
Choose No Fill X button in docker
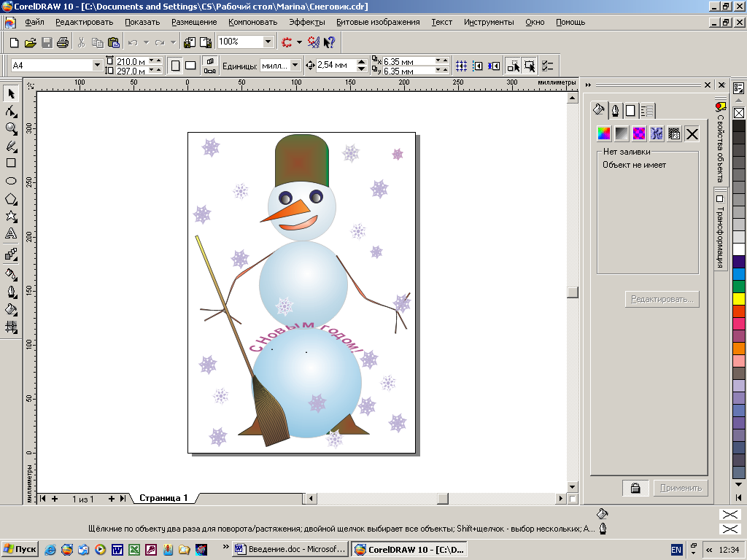pyautogui.click(x=692, y=134)
